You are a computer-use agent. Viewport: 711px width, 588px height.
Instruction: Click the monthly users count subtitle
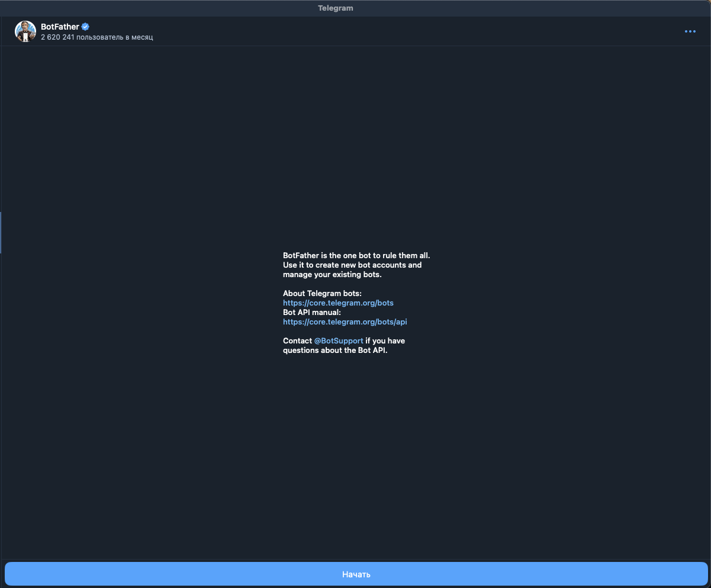[97, 37]
